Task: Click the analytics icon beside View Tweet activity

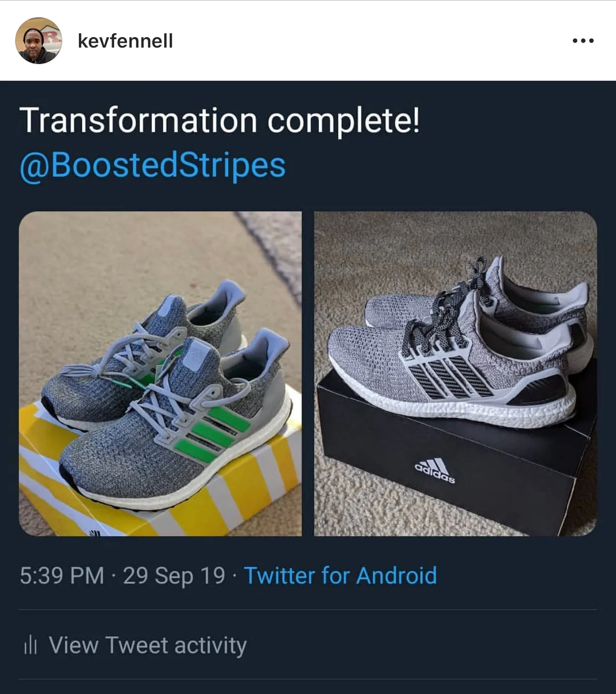Action: [x=31, y=645]
